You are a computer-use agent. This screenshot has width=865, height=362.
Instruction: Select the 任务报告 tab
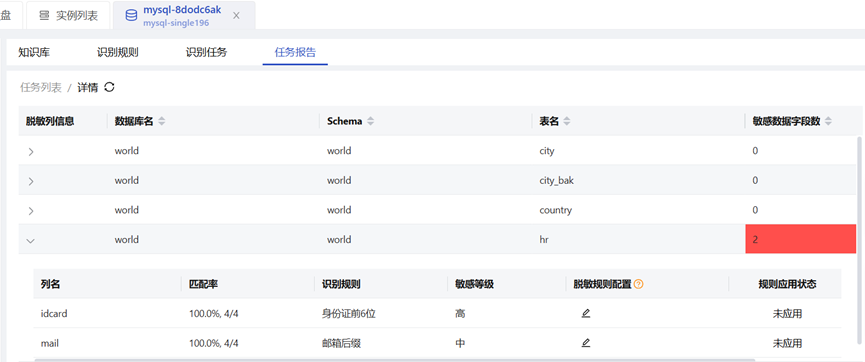point(295,52)
